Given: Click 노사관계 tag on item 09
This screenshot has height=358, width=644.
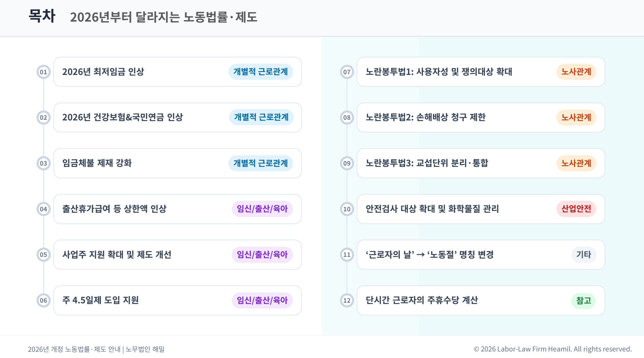Looking at the screenshot, I should point(576,163).
